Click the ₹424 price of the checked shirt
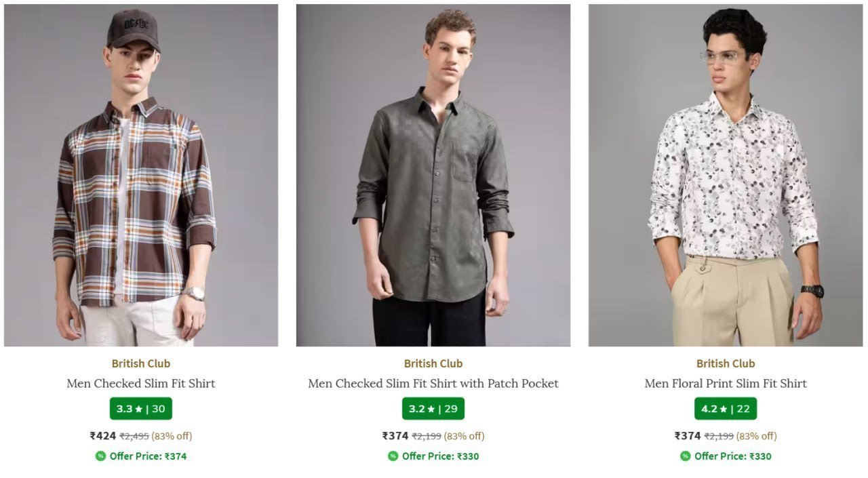The width and height of the screenshot is (868, 478). tap(103, 436)
